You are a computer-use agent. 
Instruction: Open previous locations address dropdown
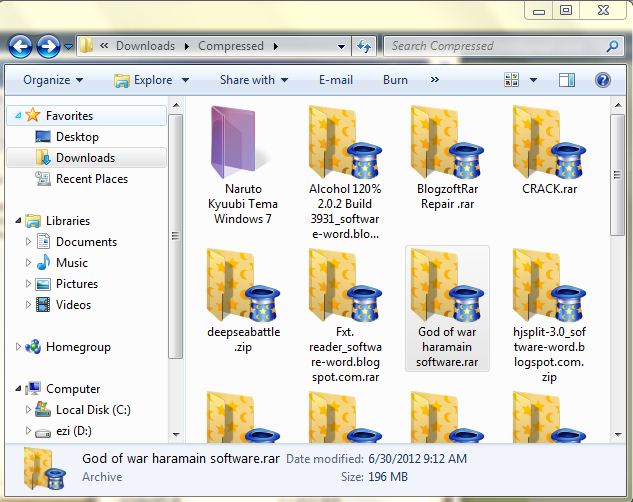(x=341, y=47)
